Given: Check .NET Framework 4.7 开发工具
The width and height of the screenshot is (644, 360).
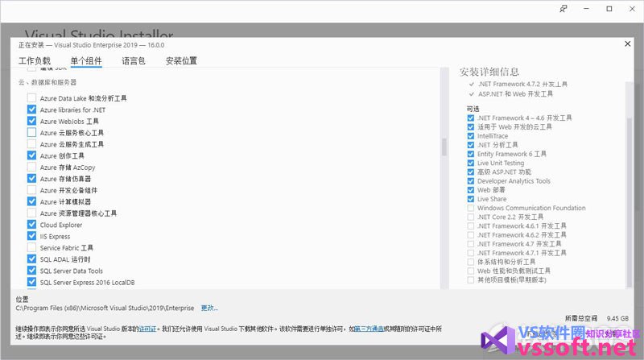Looking at the screenshot, I should point(471,244).
